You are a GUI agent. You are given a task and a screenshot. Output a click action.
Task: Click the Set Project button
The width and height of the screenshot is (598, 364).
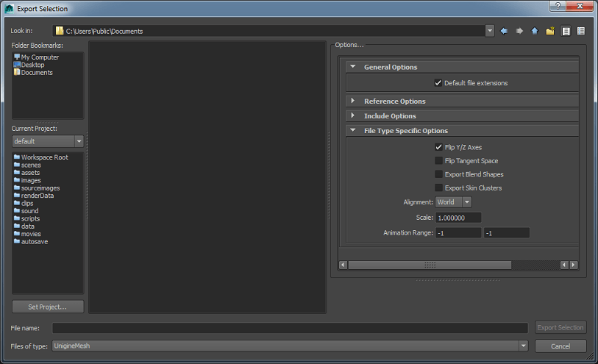click(x=48, y=307)
